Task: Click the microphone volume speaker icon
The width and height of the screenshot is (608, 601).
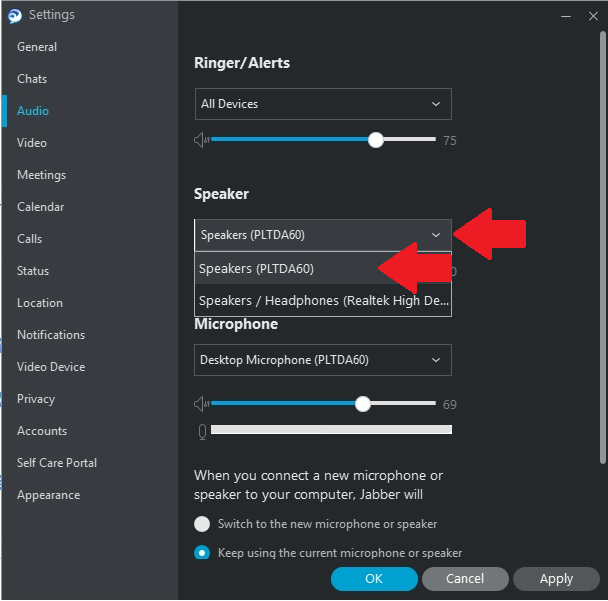Action: [202, 404]
